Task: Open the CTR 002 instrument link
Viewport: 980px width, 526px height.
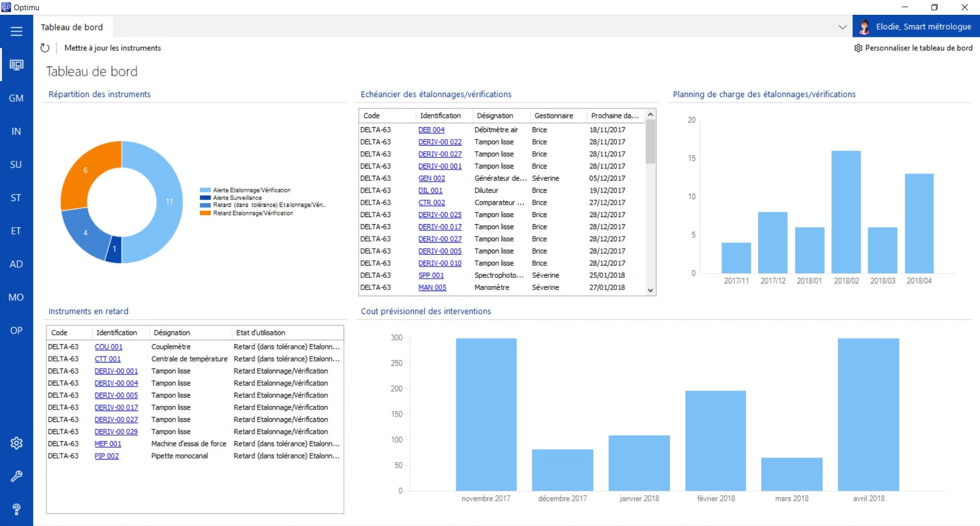Action: click(x=432, y=203)
